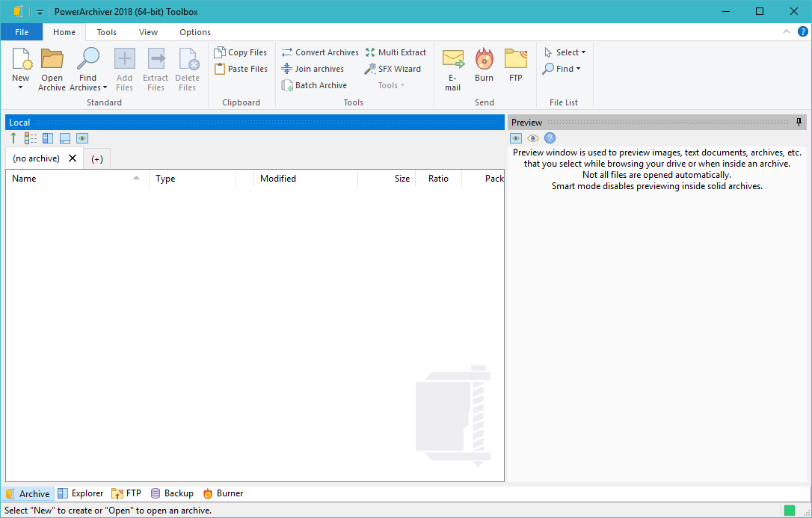The image size is (812, 518).
Task: Select the (no archive) tab
Action: coord(36,158)
